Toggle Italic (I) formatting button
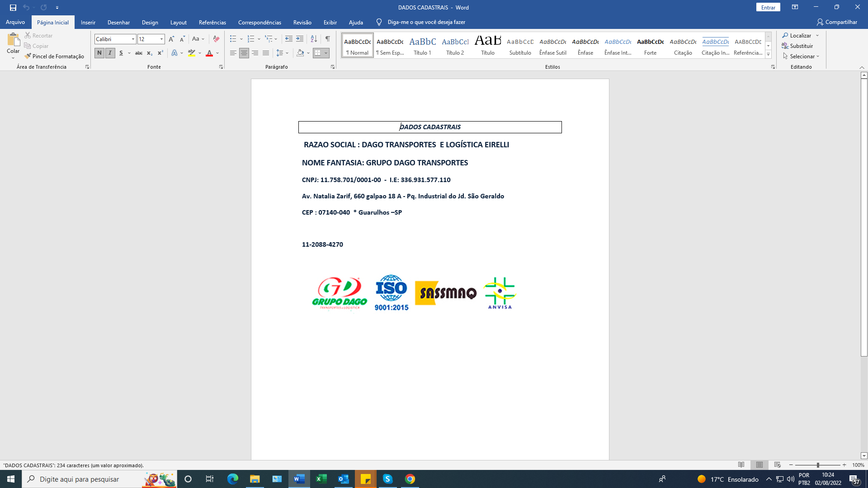The width and height of the screenshot is (868, 488). click(x=110, y=53)
